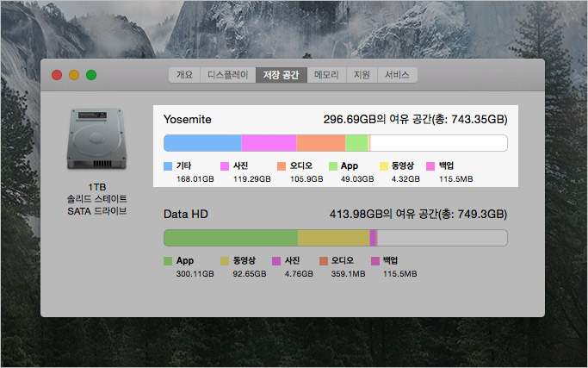Click the gray free-space part of Data HD bar
This screenshot has height=368, width=588.
point(443,238)
